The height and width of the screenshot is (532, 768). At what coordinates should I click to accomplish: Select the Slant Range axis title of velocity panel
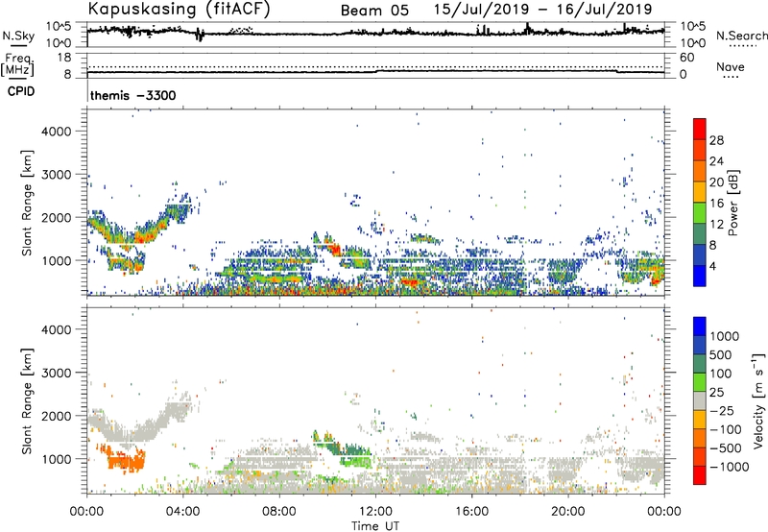(27, 400)
